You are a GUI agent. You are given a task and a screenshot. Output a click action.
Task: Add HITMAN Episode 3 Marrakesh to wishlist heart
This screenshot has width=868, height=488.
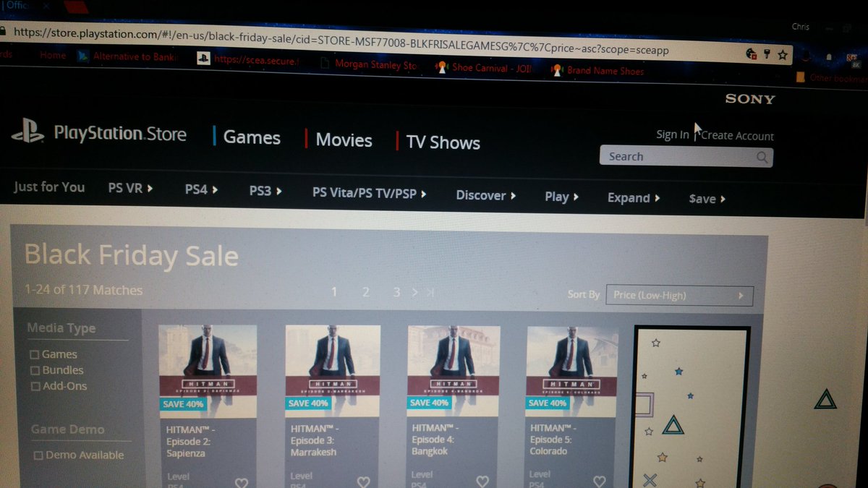363,482
